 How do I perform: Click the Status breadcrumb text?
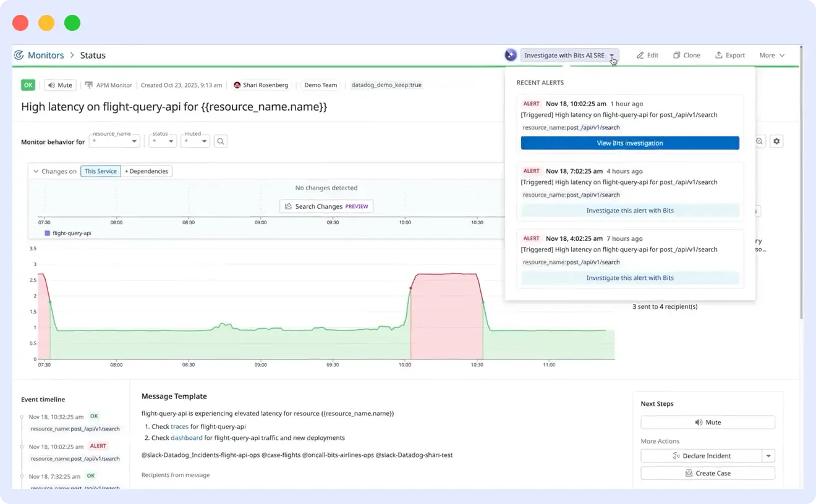93,55
